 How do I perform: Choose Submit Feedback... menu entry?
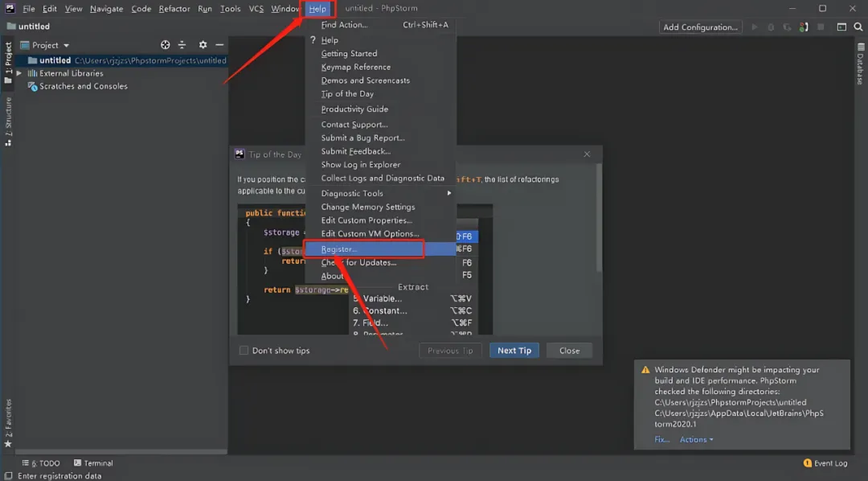pos(380,151)
